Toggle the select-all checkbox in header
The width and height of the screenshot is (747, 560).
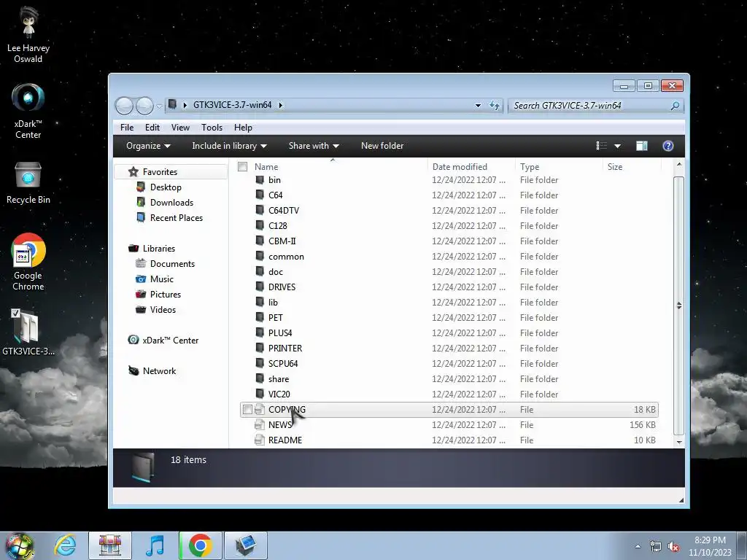(242, 167)
